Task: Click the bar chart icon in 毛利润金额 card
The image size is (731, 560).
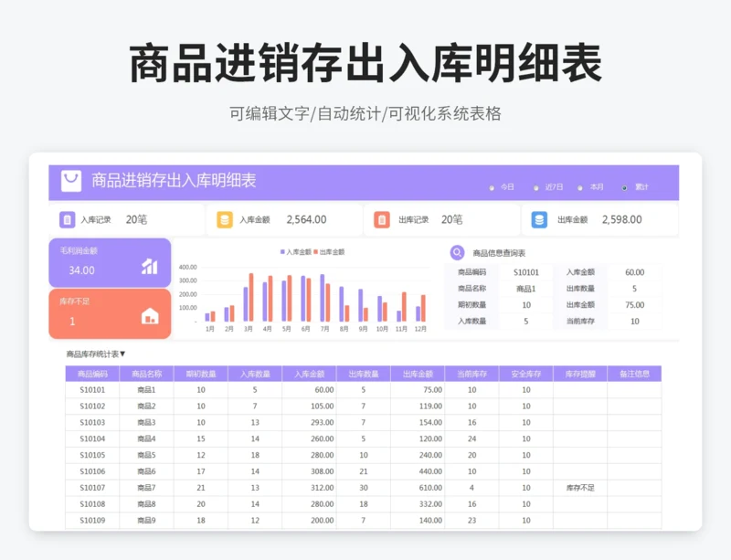Action: tap(149, 266)
